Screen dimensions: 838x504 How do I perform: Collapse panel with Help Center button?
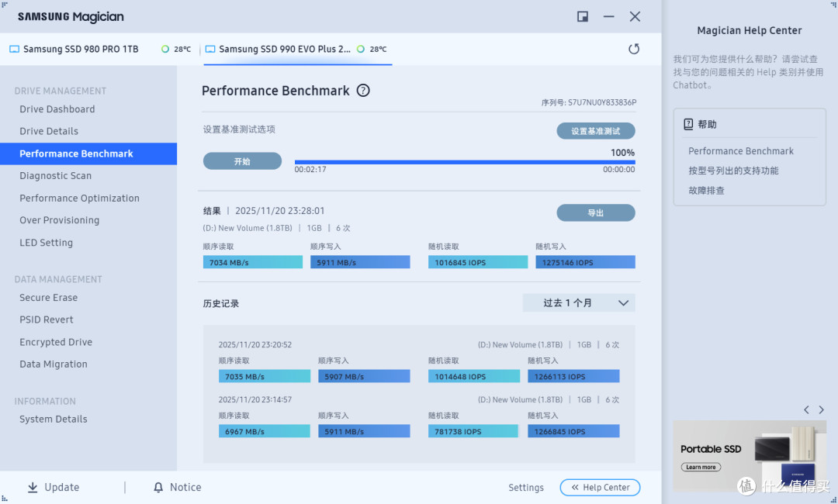pos(600,487)
